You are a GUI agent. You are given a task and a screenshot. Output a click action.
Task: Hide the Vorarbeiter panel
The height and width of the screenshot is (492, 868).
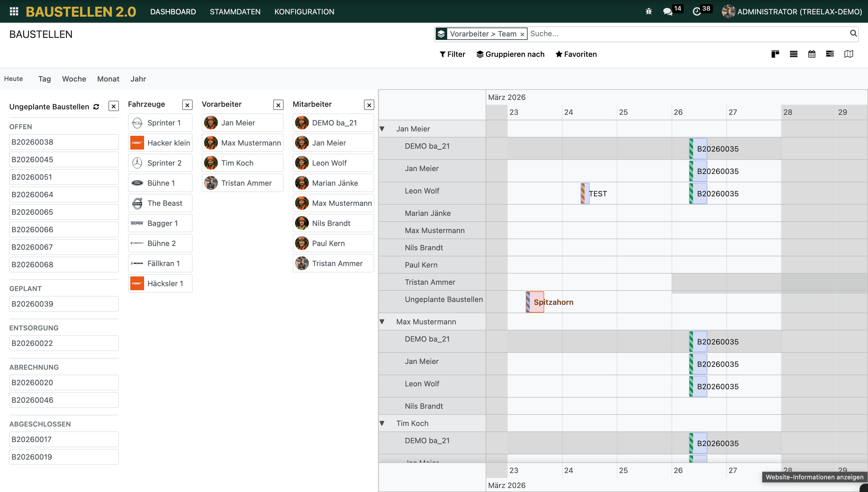pos(278,105)
